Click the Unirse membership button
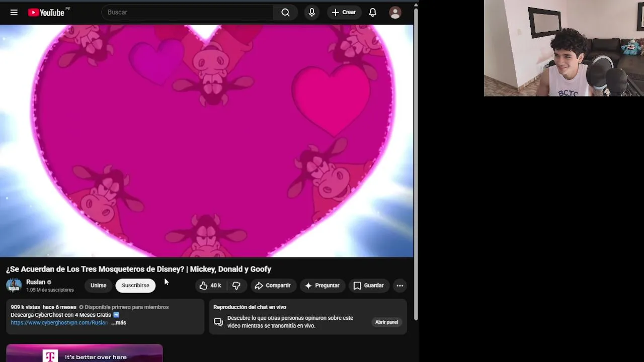The width and height of the screenshot is (644, 362). tap(99, 286)
